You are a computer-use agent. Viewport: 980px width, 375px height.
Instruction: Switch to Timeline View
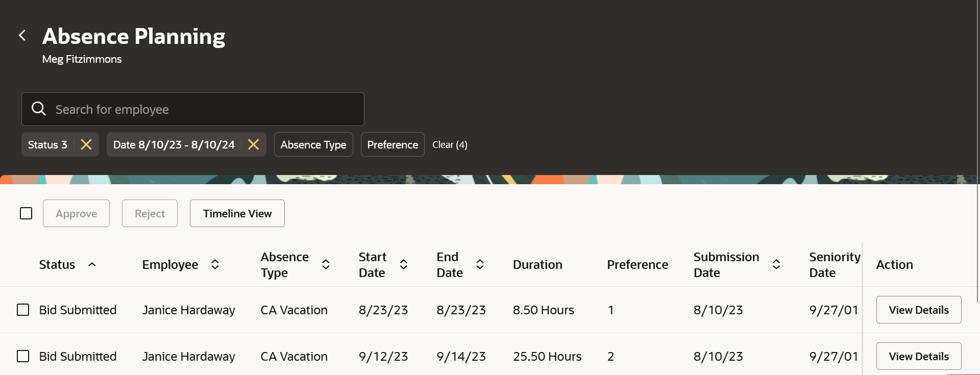(237, 213)
